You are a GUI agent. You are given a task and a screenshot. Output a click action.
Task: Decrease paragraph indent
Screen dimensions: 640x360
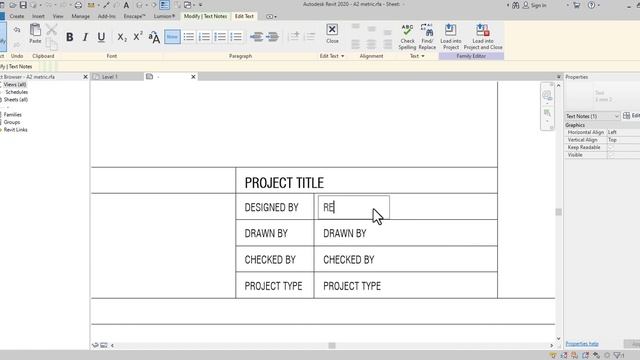pos(256,37)
